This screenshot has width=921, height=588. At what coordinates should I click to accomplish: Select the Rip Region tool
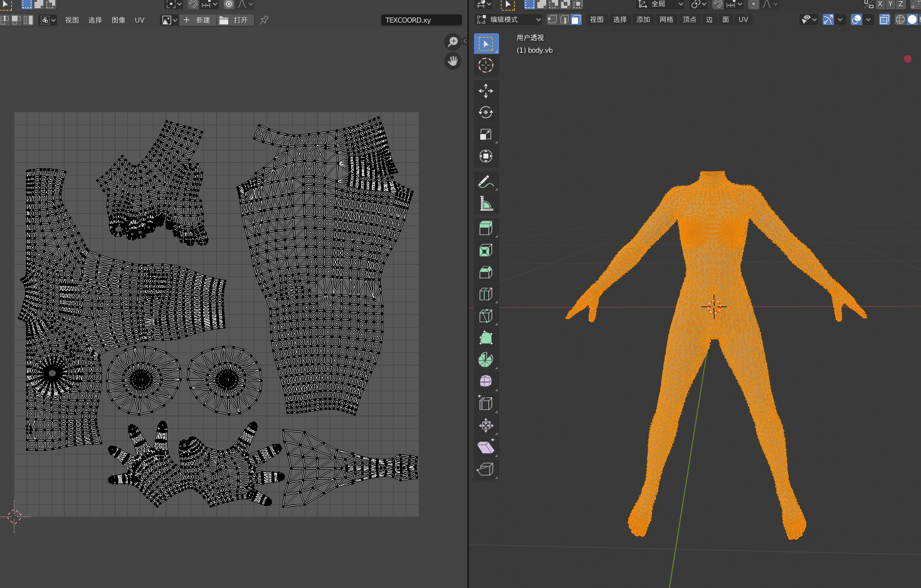(486, 469)
